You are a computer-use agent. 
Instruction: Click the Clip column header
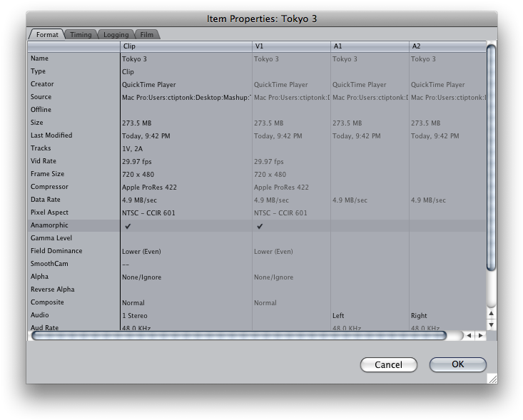coord(186,46)
